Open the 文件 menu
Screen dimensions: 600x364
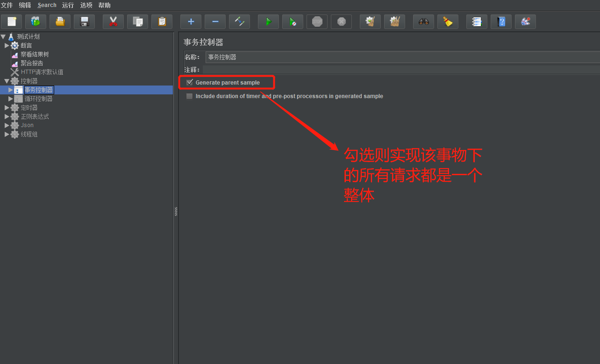(7, 5)
